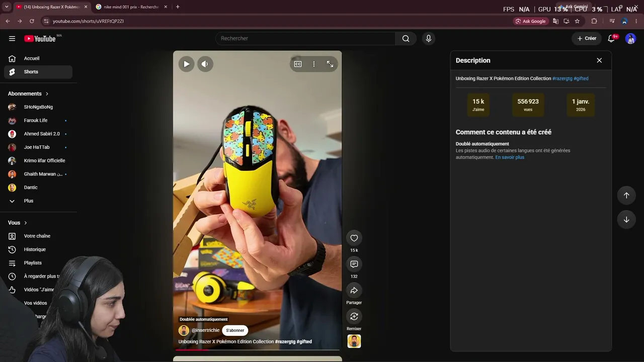Screen dimensions: 644x362
Task: Switch to the Unboxing Razer X Pokémon tab
Action: point(52,7)
